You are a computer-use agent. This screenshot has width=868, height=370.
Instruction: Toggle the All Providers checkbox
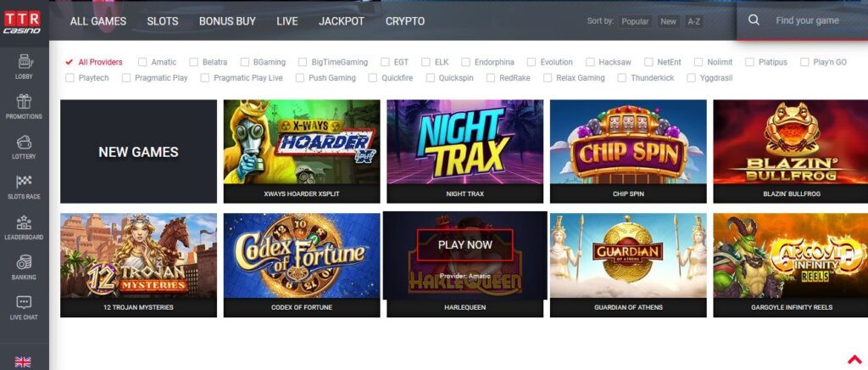[x=70, y=62]
